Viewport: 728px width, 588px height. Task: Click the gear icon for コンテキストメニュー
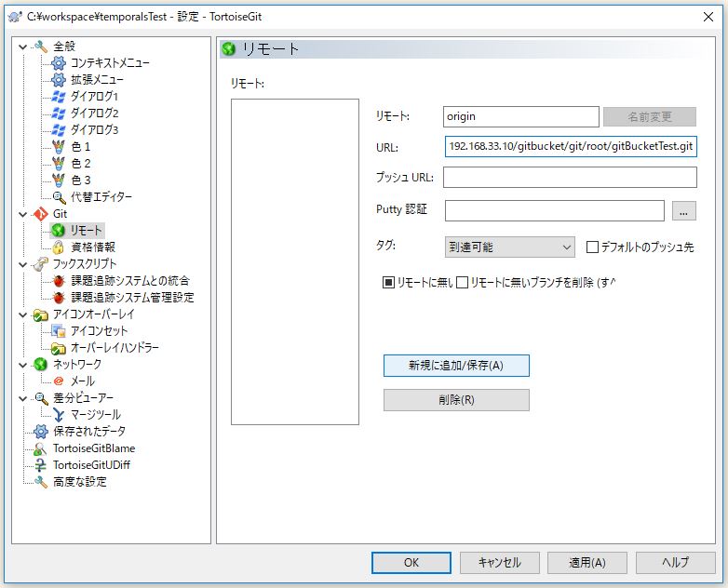click(x=59, y=62)
